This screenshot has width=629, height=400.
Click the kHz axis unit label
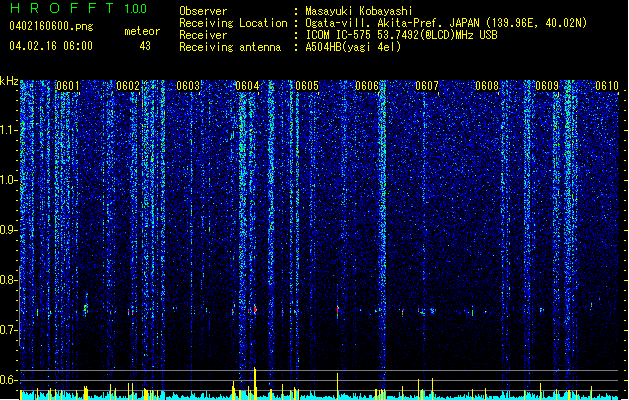pyautogui.click(x=9, y=81)
